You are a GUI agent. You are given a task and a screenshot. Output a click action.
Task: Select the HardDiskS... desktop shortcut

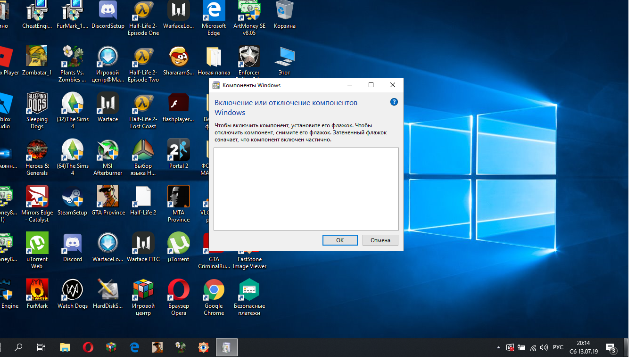108,294
